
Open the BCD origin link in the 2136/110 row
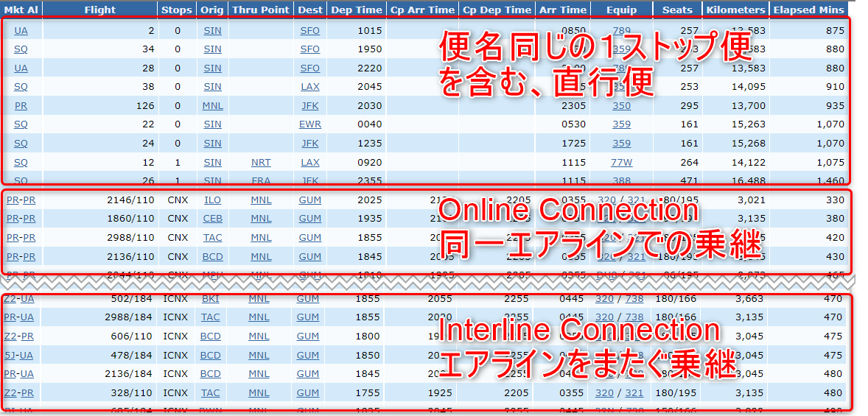click(212, 257)
